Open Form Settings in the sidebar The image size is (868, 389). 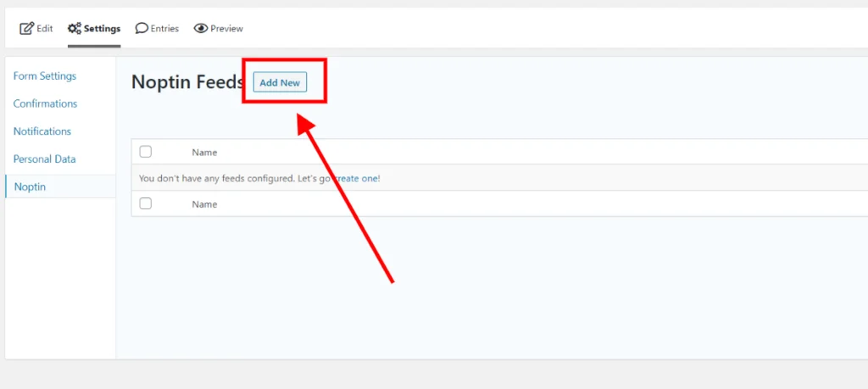[45, 75]
